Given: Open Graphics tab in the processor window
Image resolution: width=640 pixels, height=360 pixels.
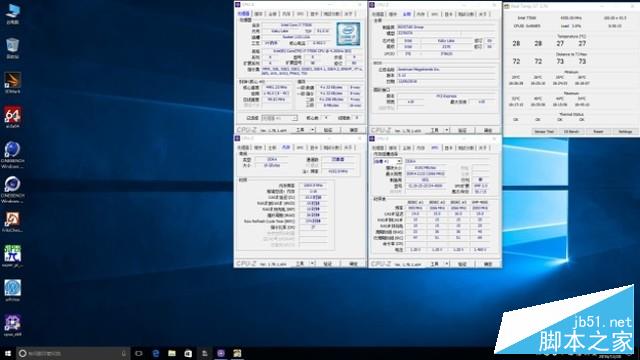Looking at the screenshot, I should tap(314, 14).
